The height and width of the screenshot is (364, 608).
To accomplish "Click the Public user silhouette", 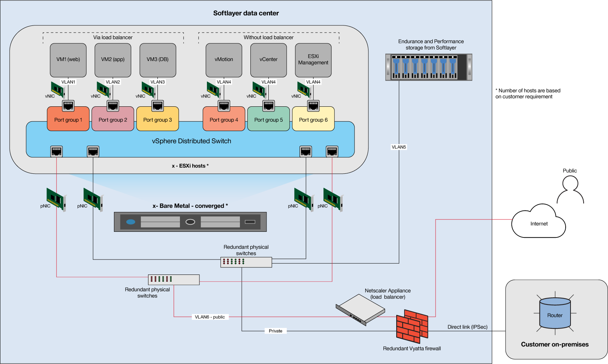I will pyautogui.click(x=570, y=190).
